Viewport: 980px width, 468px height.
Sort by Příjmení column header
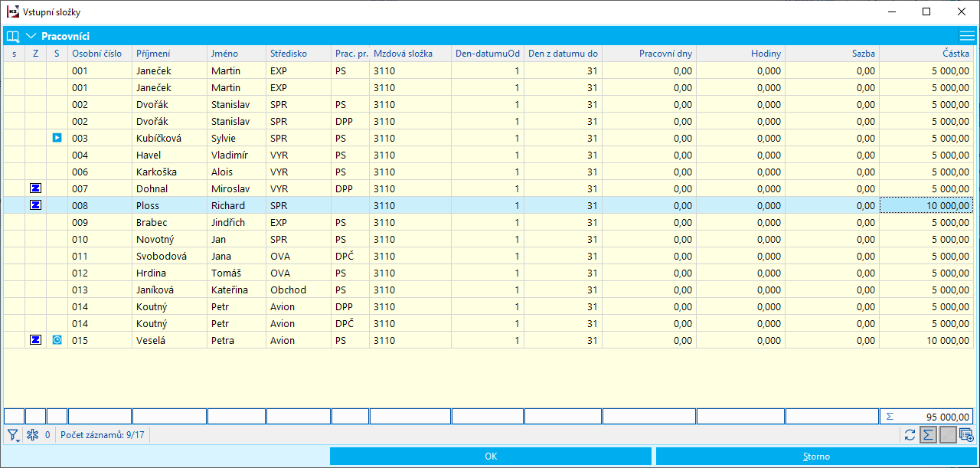pyautogui.click(x=169, y=54)
